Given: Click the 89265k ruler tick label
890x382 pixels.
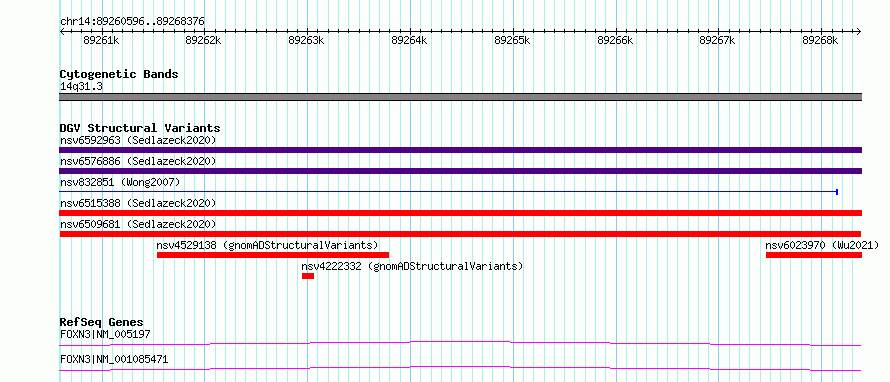Looking at the screenshot, I should [513, 40].
